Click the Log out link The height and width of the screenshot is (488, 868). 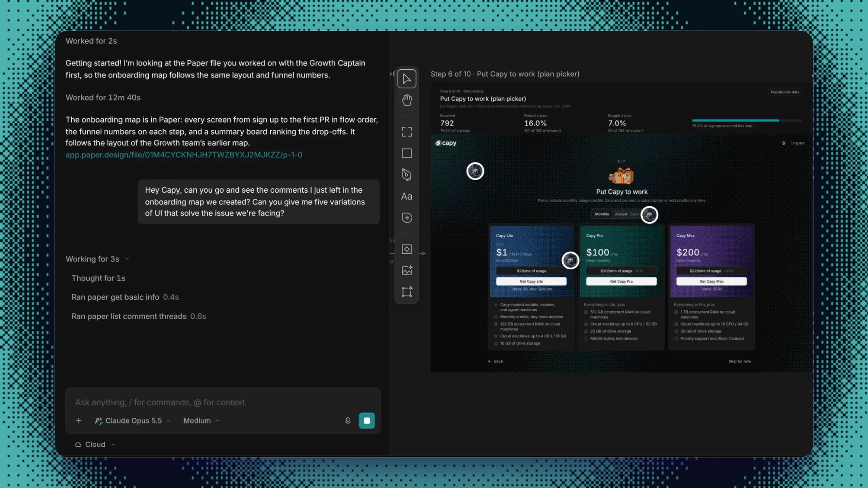pyautogui.click(x=797, y=143)
